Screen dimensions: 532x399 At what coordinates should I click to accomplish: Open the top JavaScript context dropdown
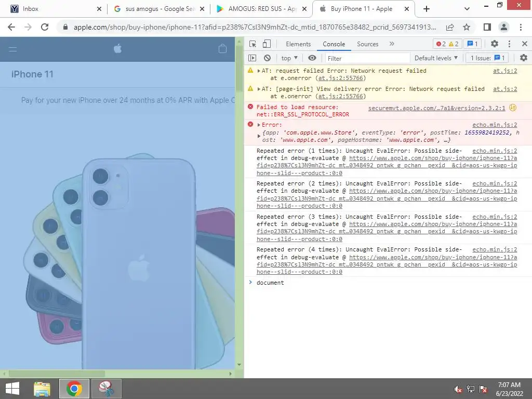pos(289,58)
